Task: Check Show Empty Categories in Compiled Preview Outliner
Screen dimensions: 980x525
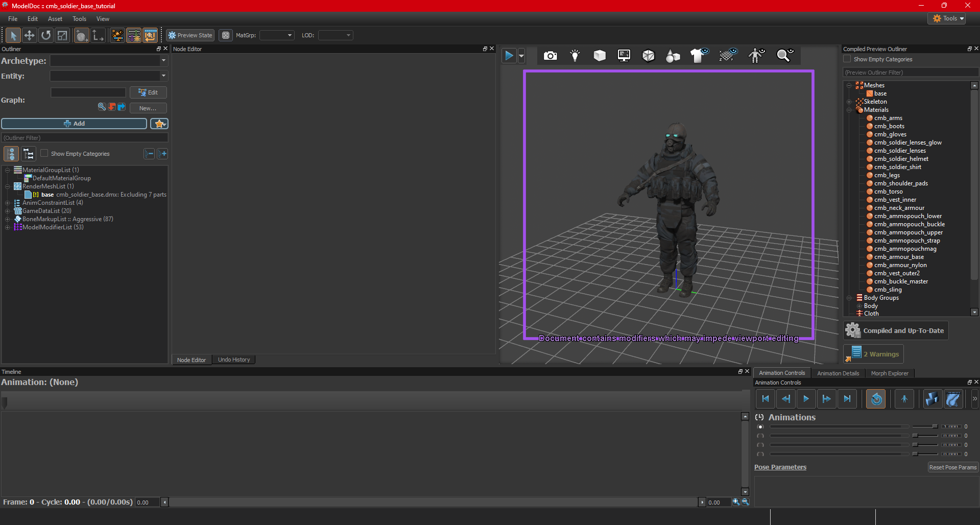Action: pyautogui.click(x=847, y=59)
